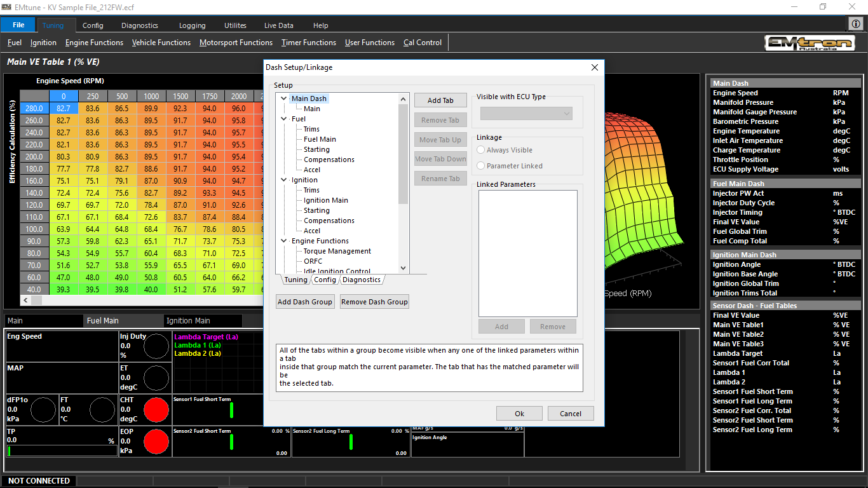Image resolution: width=868 pixels, height=488 pixels.
Task: Open the Utilites menu
Action: point(235,25)
